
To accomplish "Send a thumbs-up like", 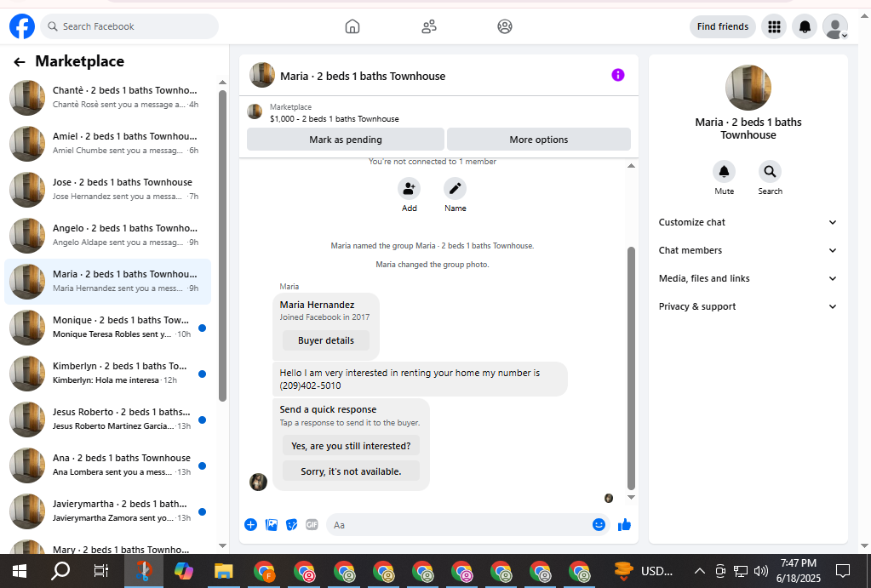I will coord(624,525).
